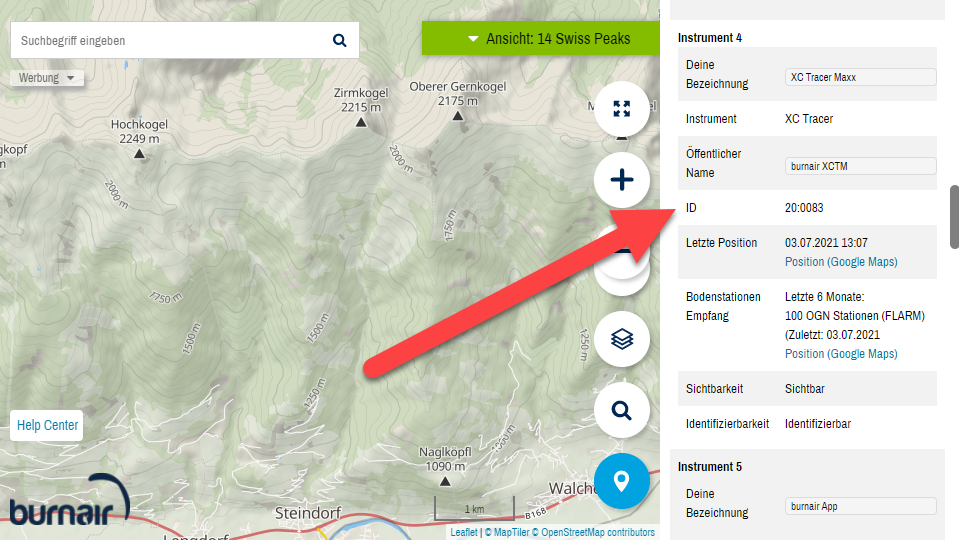
Task: Click the side panel vertical scrollbar
Action: 954,217
